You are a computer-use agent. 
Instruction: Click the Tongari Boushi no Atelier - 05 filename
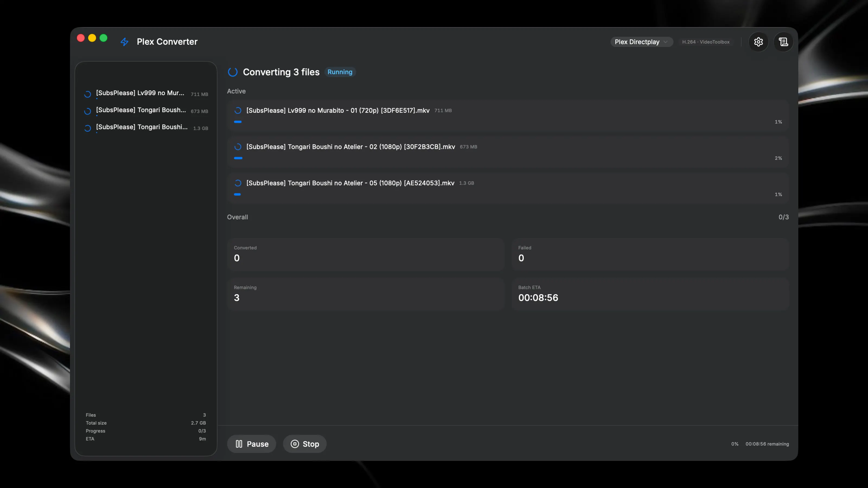(x=350, y=183)
